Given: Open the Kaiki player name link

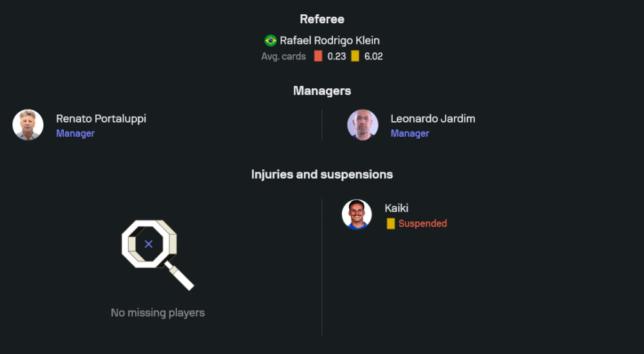Looking at the screenshot, I should coord(397,208).
